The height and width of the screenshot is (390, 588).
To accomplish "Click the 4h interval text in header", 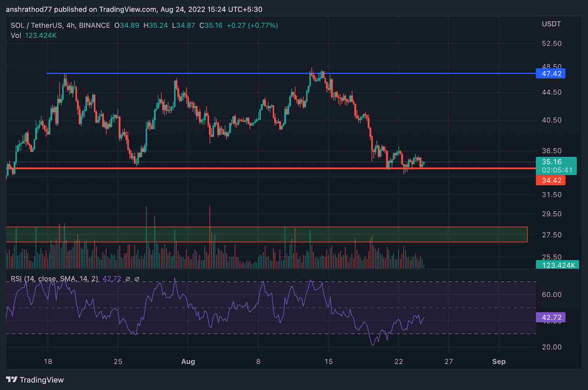I will coord(70,25).
